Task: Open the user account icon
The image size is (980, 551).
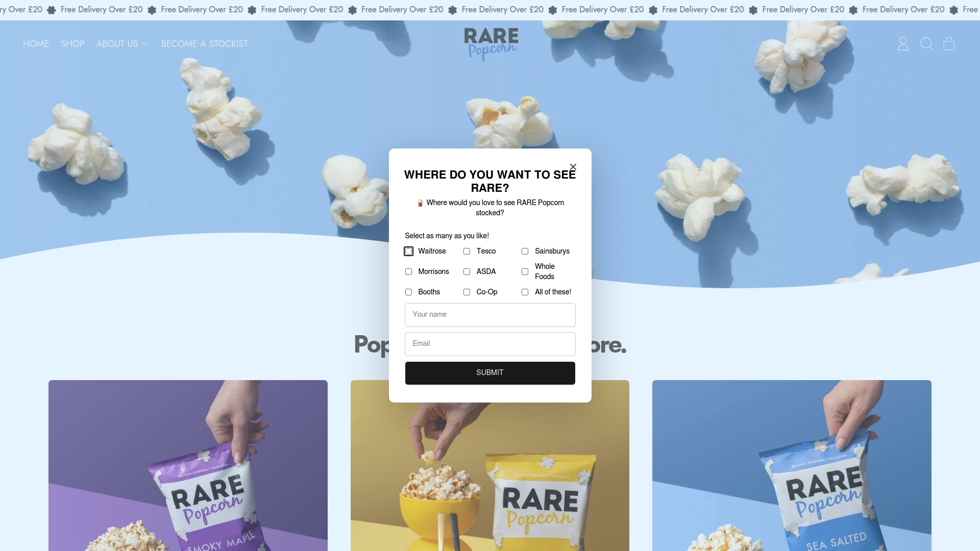Action: (x=903, y=44)
